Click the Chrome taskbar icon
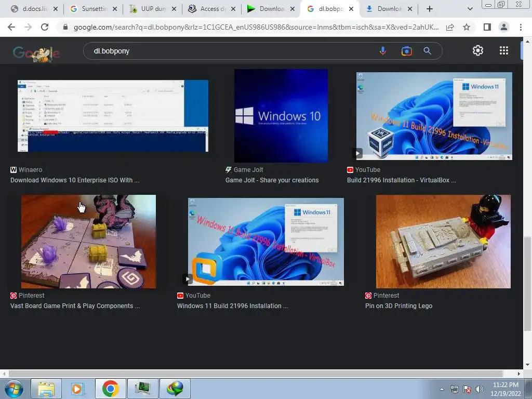The image size is (532, 399). [x=110, y=389]
